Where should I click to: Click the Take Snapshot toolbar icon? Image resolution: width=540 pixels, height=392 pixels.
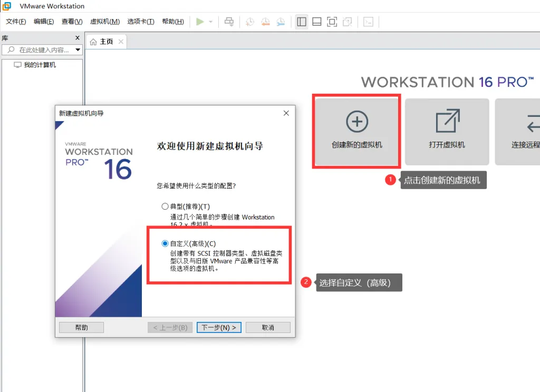point(249,22)
